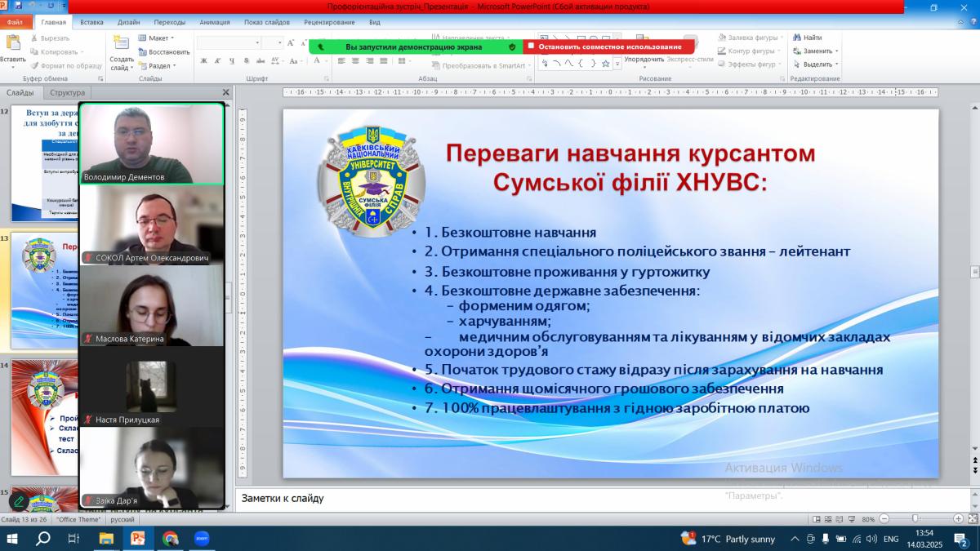Toggle Bold (Ж) text formatting
The width and height of the screenshot is (980, 551).
pyautogui.click(x=203, y=60)
